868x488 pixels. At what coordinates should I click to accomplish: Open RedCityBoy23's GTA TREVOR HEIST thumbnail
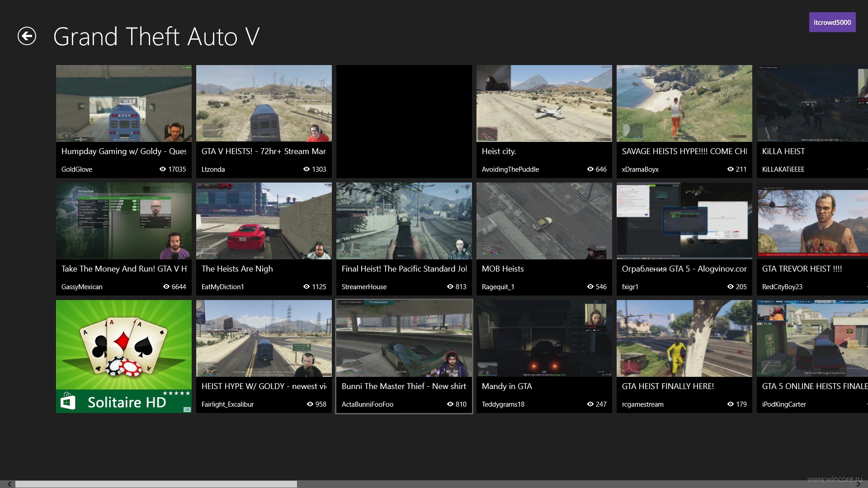point(812,221)
